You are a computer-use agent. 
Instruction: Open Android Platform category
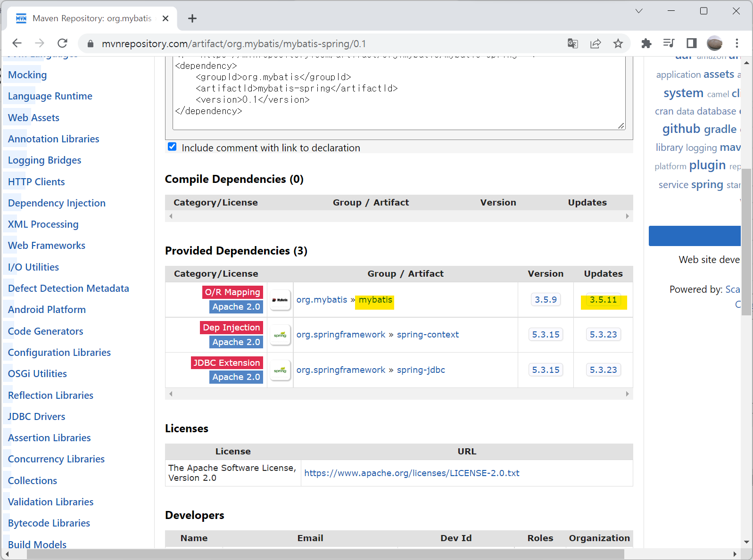click(47, 310)
